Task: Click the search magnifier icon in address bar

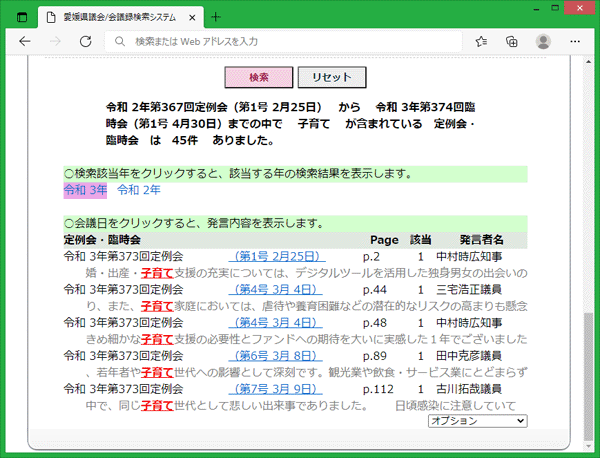Action: [x=120, y=41]
